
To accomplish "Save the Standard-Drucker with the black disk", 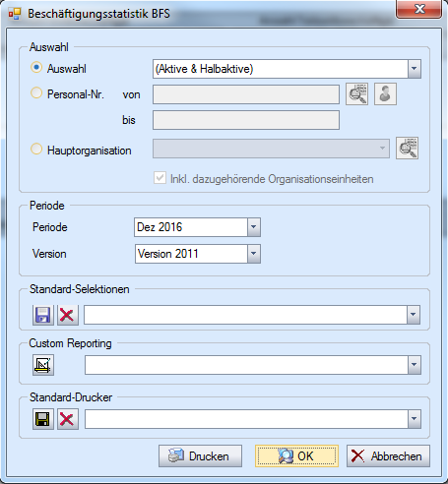I will [x=43, y=419].
